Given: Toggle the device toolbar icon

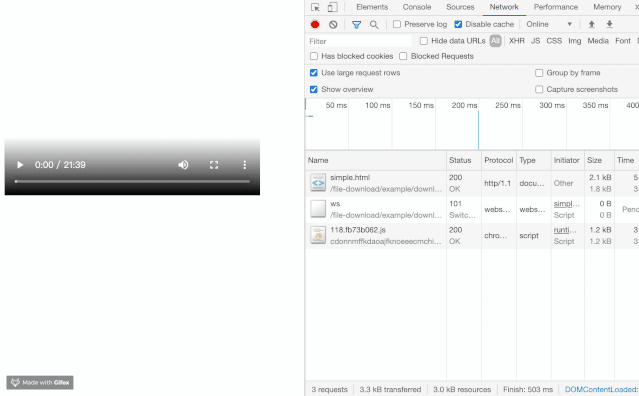Looking at the screenshot, I should (x=333, y=7).
